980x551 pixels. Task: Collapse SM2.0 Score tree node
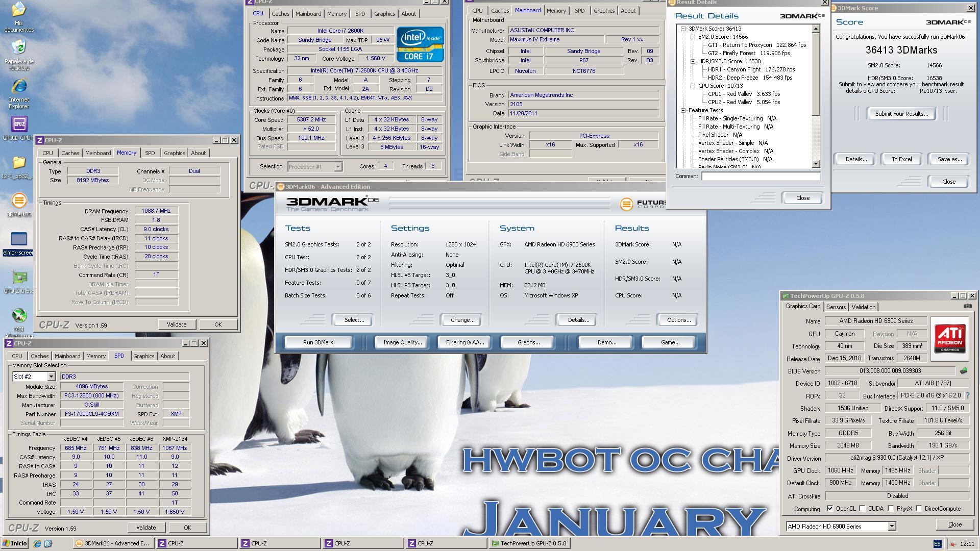(x=693, y=37)
